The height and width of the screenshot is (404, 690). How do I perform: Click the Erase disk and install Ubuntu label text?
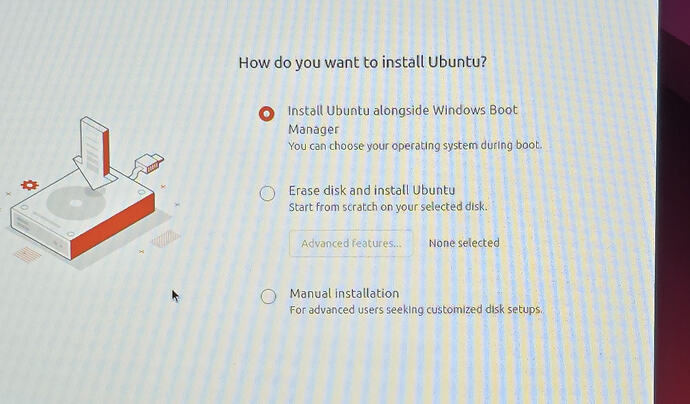point(372,191)
